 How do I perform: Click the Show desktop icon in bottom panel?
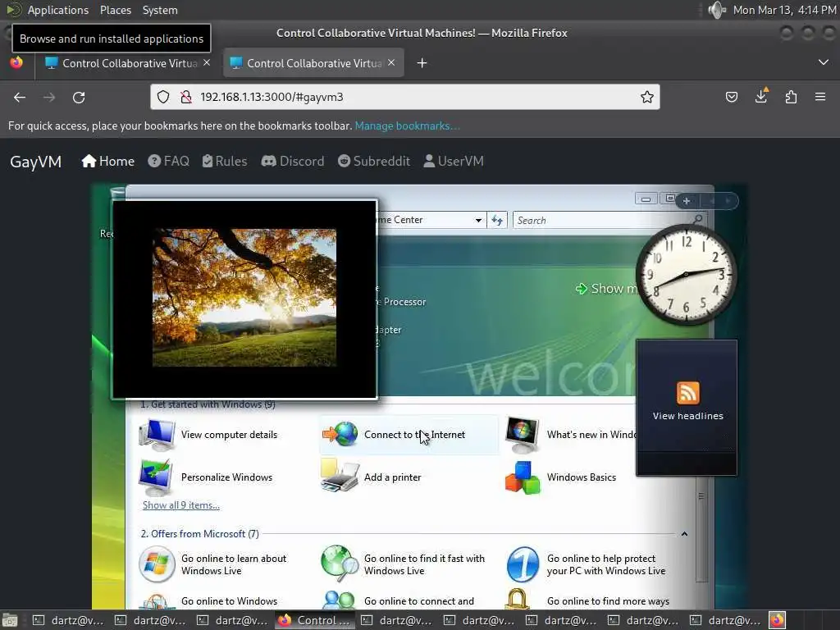(x=10, y=620)
